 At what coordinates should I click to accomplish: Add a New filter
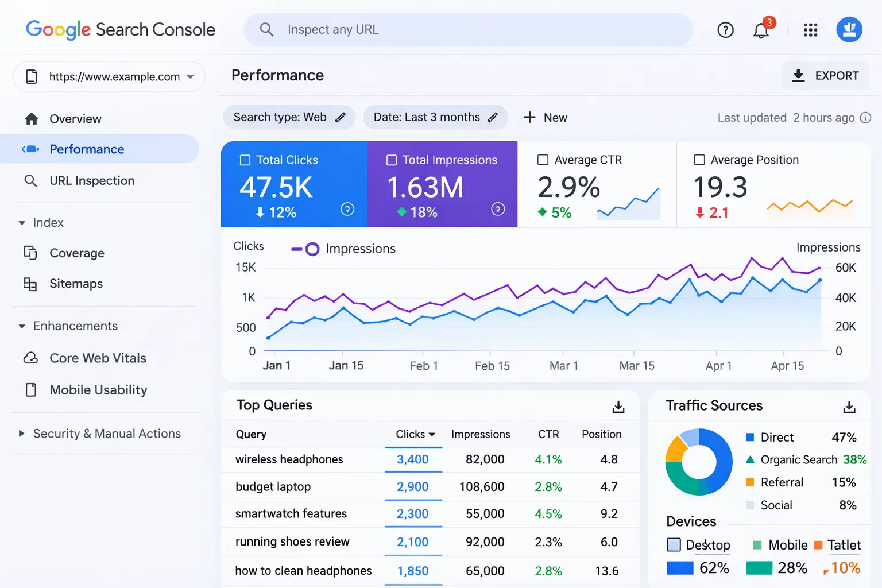point(546,118)
